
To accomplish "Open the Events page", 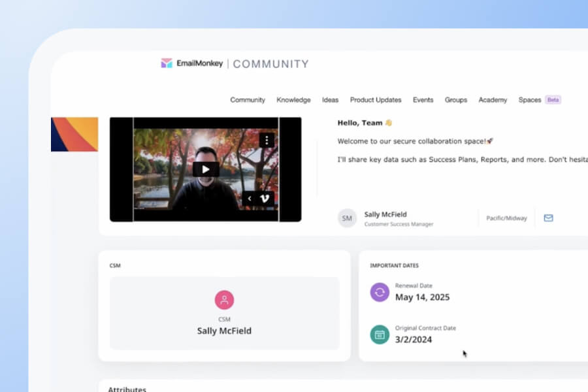I will coord(423,100).
